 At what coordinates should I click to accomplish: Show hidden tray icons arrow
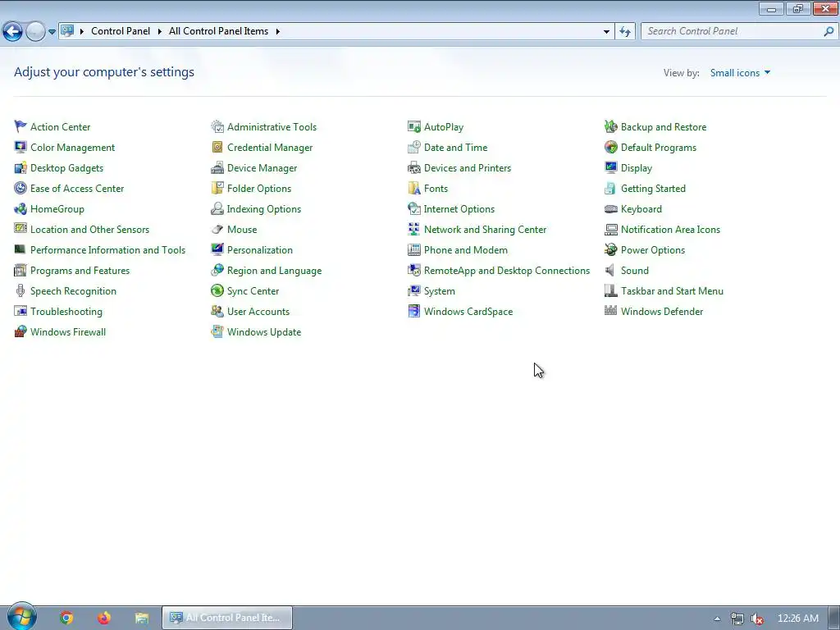coord(717,619)
